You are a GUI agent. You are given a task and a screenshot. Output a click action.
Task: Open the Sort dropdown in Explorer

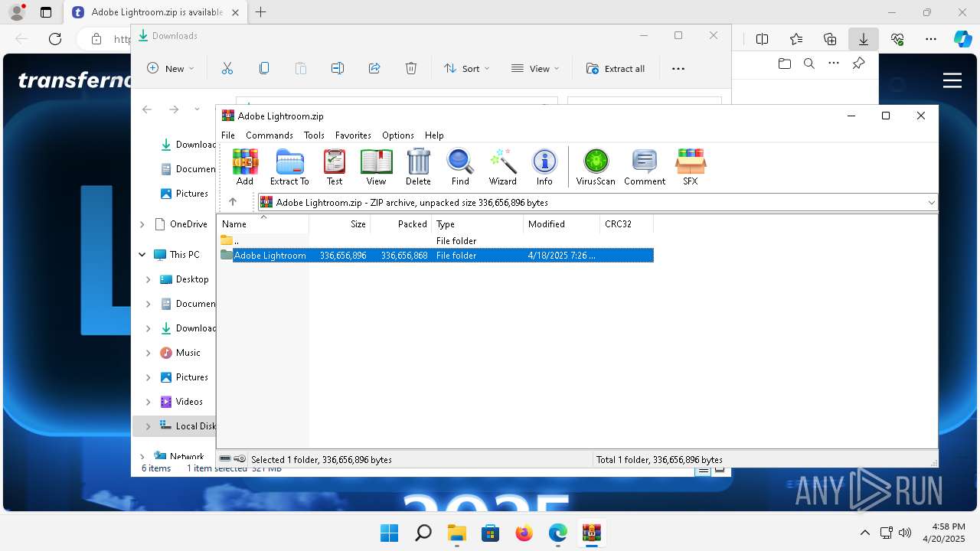(466, 69)
